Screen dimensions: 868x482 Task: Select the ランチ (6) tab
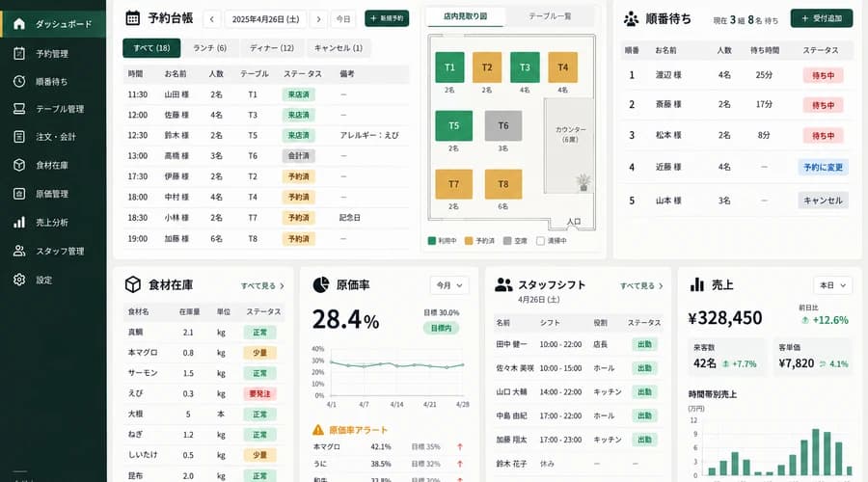pos(210,48)
